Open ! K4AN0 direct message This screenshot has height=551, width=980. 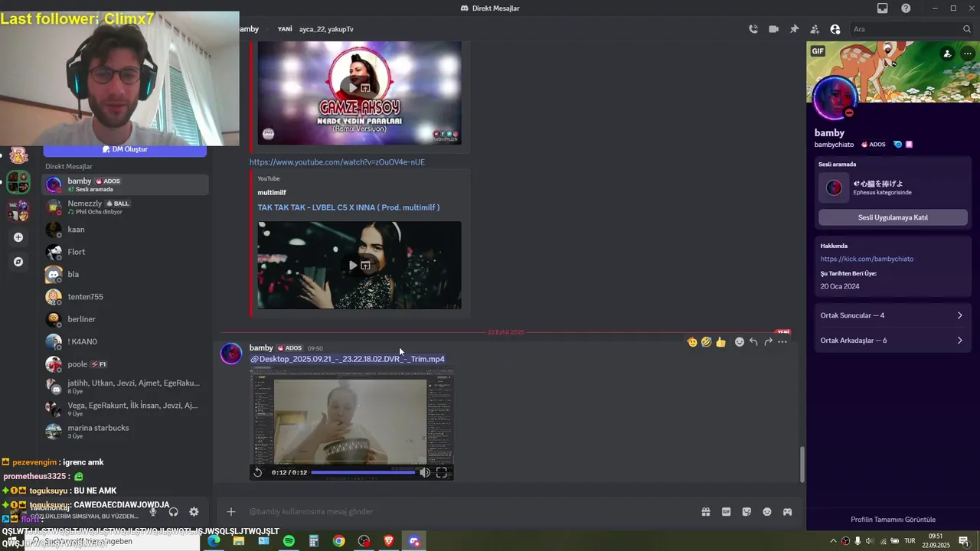pyautogui.click(x=125, y=341)
